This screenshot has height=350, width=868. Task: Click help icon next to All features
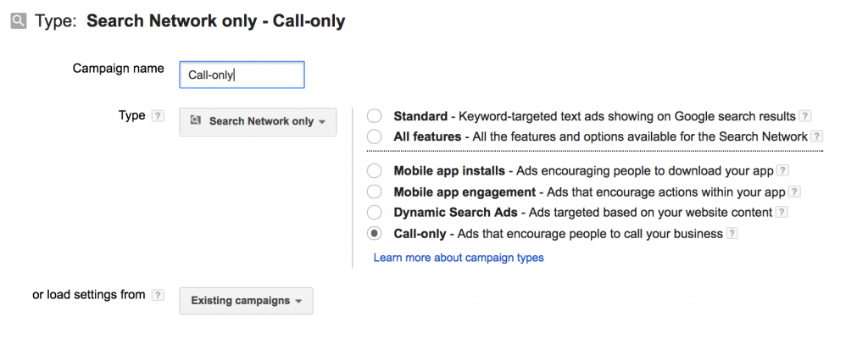[816, 136]
